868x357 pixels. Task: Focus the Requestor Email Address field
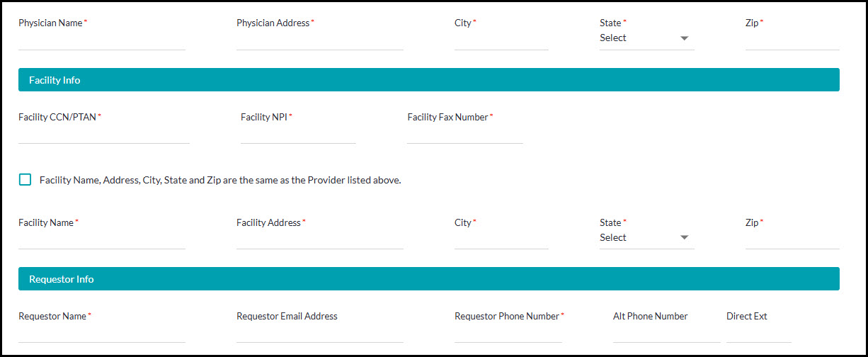(x=319, y=333)
